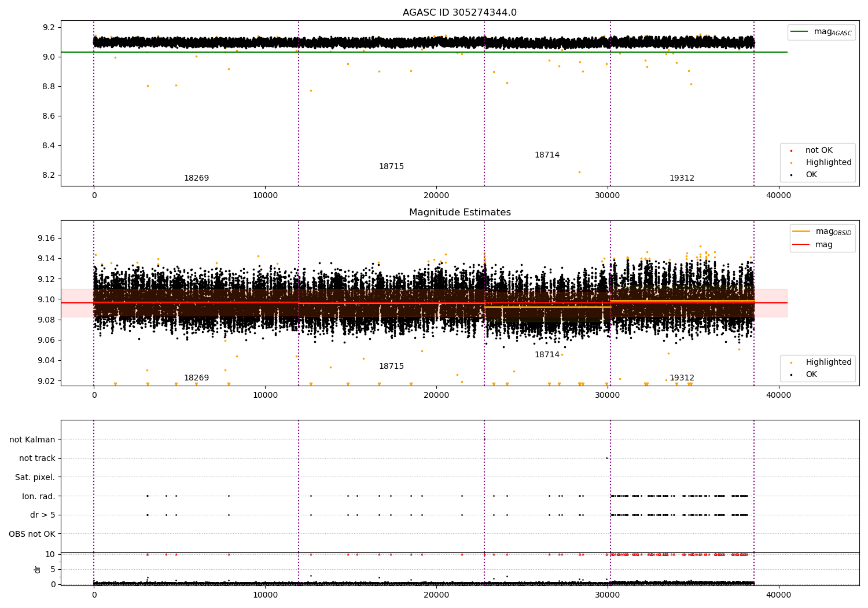
Task: Click y-axis tick 9.16 in middle plot
Action: click(47, 239)
